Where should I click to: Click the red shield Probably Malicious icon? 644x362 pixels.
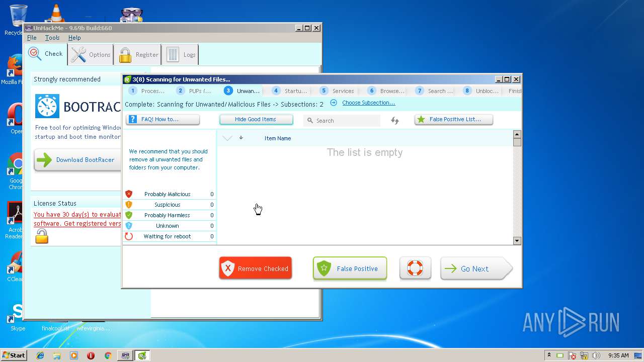129,194
